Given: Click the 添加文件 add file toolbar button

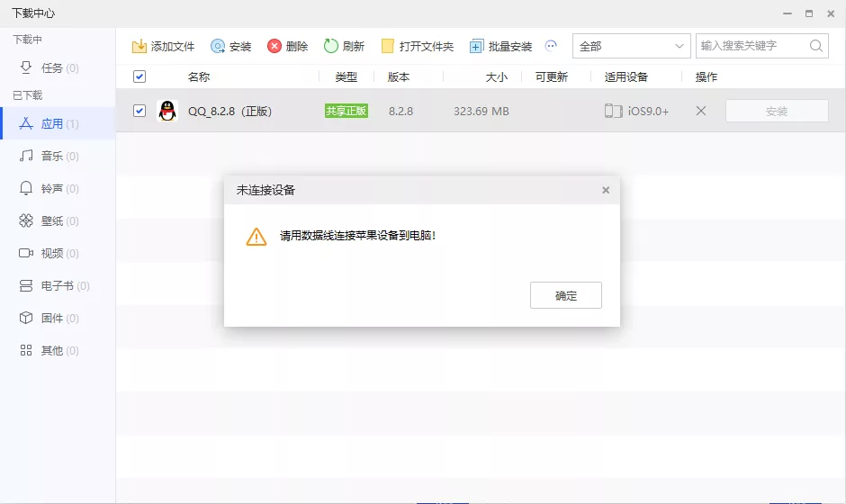Looking at the screenshot, I should 163,47.
